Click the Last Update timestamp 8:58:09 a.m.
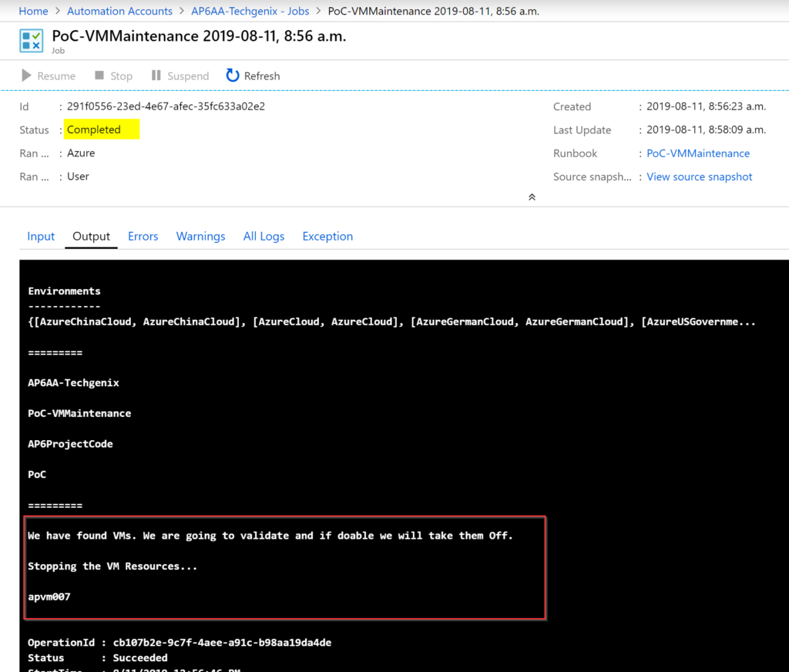 706,130
